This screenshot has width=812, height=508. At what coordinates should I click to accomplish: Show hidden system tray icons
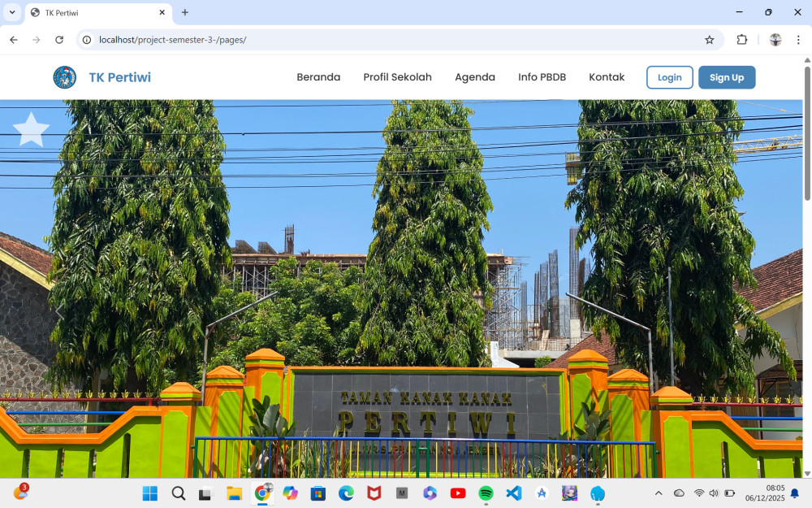(x=659, y=493)
